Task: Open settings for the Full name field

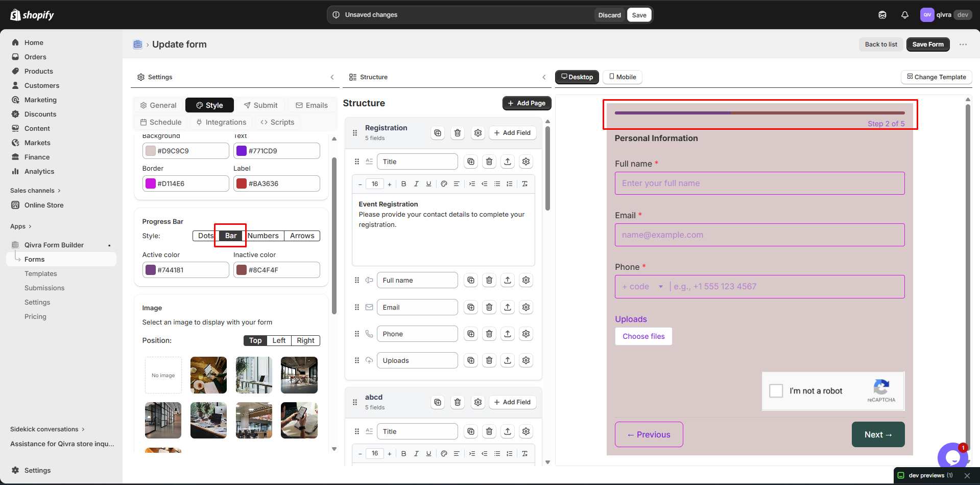Action: 526,280
